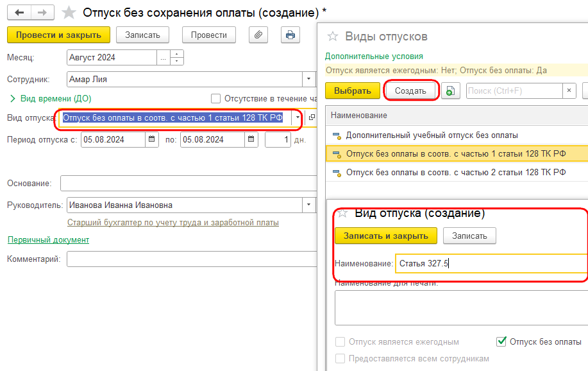Click the Руководитель field Иванова Иванна Ивановна
The width and height of the screenshot is (588, 371).
click(x=185, y=205)
